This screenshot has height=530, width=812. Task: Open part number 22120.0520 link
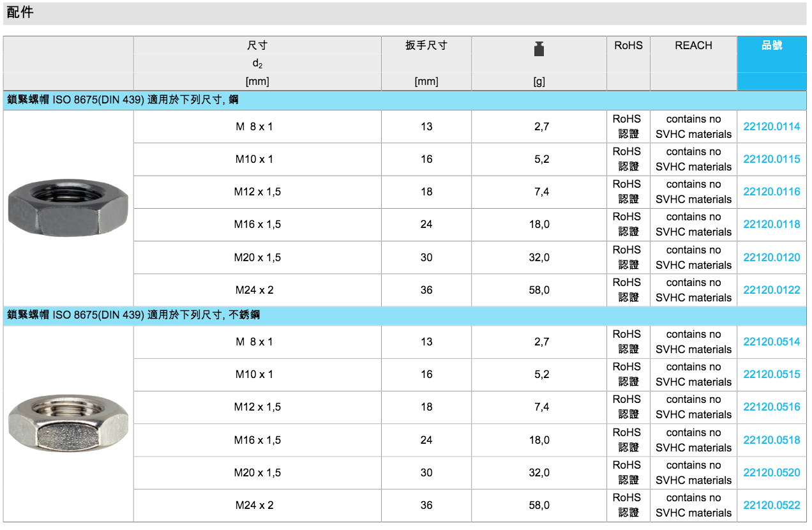771,473
